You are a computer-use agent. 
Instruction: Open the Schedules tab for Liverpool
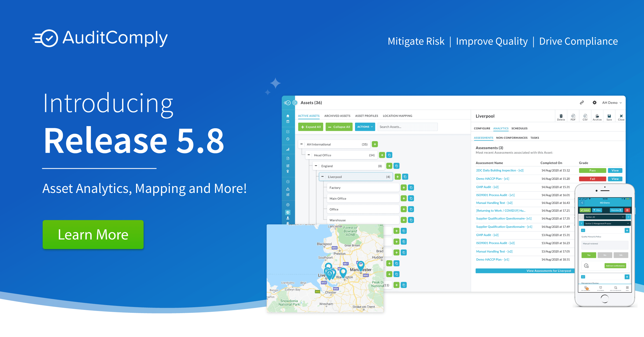[x=519, y=129]
